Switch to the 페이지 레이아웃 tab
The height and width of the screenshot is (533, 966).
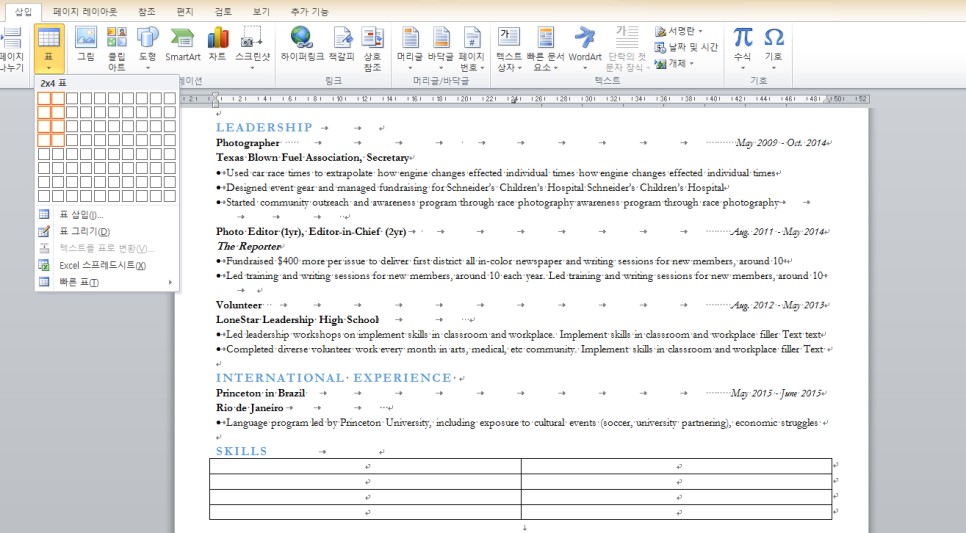[x=85, y=11]
